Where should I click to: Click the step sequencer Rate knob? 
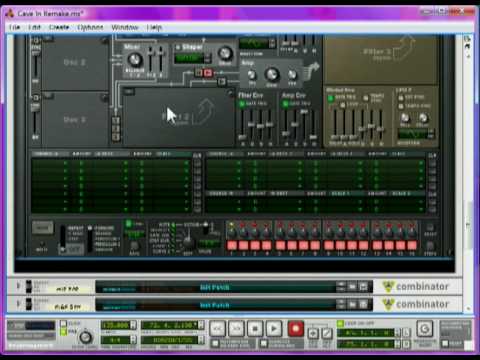(134, 246)
